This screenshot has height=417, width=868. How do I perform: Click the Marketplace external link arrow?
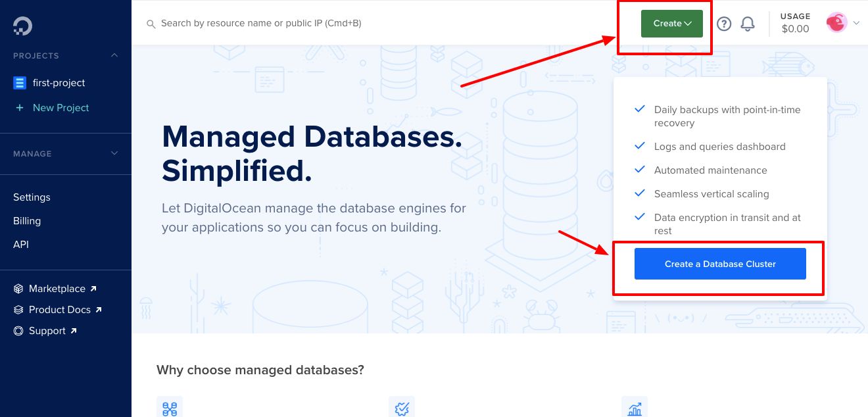pyautogui.click(x=93, y=288)
